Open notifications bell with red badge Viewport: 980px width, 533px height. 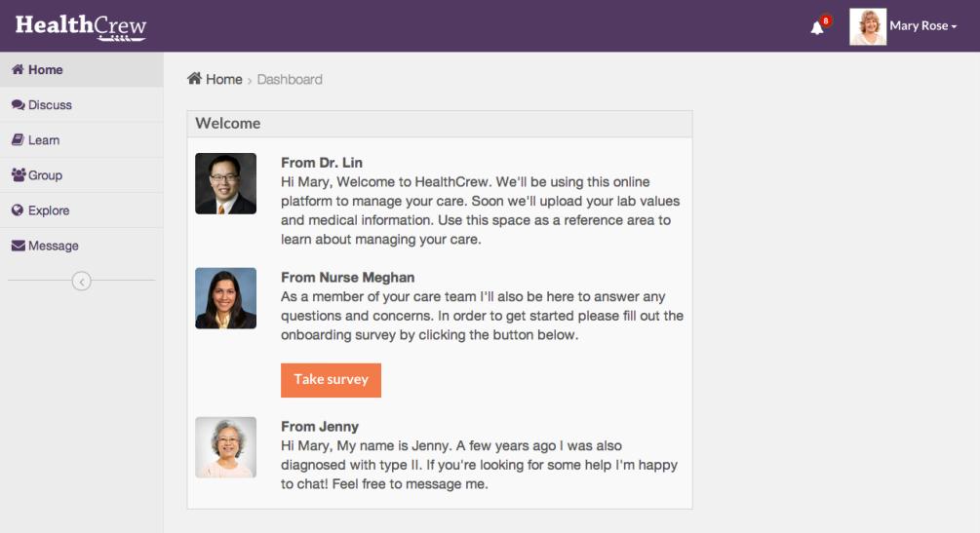coord(817,28)
